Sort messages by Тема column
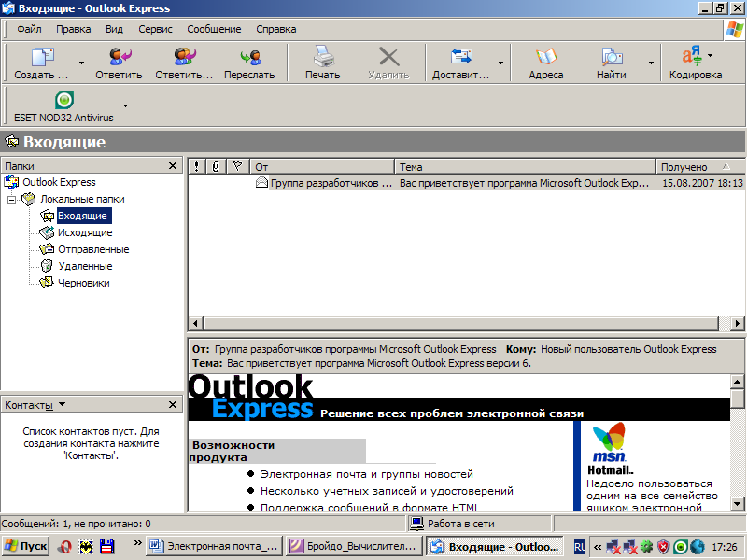 (526, 167)
